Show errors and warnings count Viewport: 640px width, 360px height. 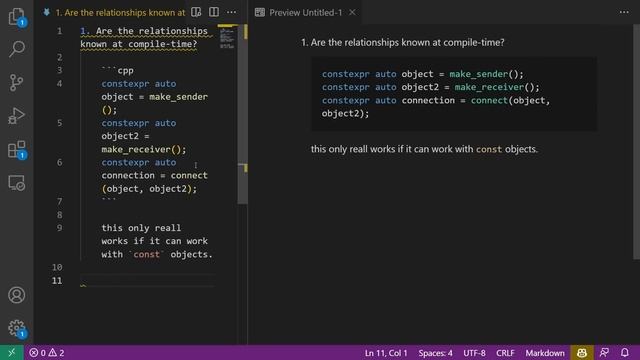(x=47, y=353)
